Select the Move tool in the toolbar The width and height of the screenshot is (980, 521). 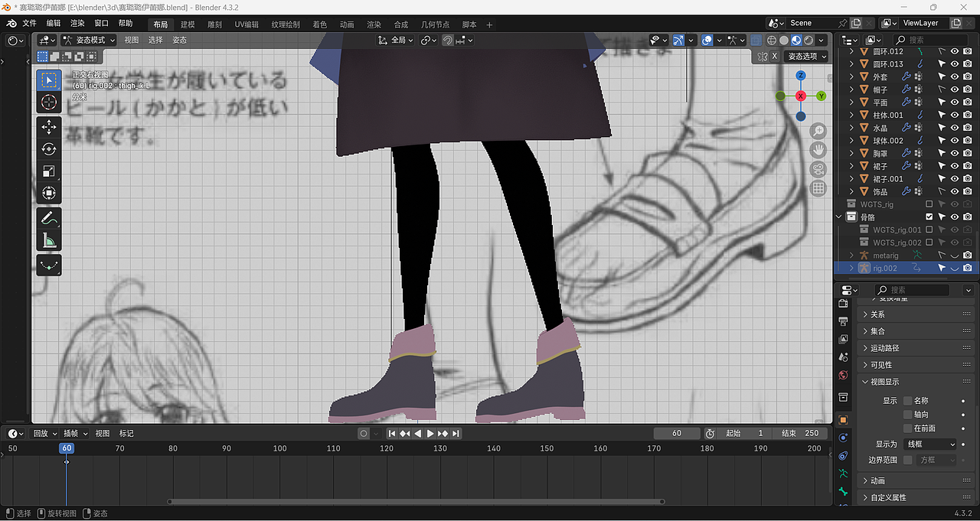coord(49,128)
